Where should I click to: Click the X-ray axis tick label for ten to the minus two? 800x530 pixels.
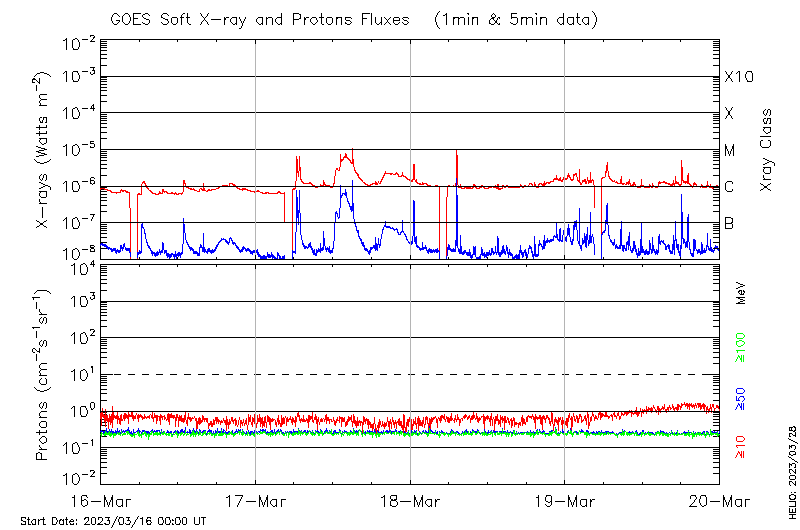tap(79, 44)
